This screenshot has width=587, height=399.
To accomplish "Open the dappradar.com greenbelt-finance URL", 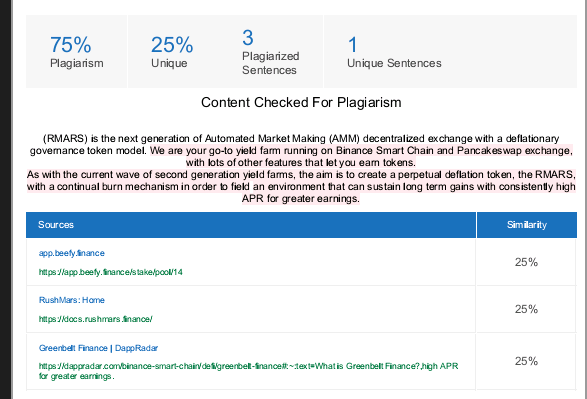I will click(x=248, y=371).
